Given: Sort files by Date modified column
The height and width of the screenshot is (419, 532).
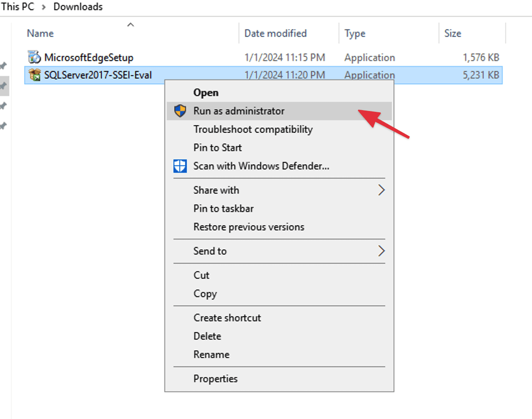Looking at the screenshot, I should pos(275,33).
